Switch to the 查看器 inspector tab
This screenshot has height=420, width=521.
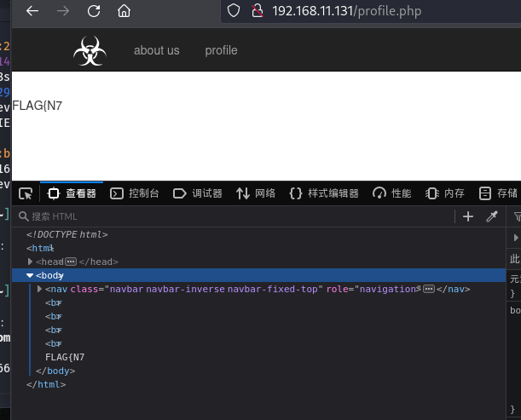click(x=72, y=193)
